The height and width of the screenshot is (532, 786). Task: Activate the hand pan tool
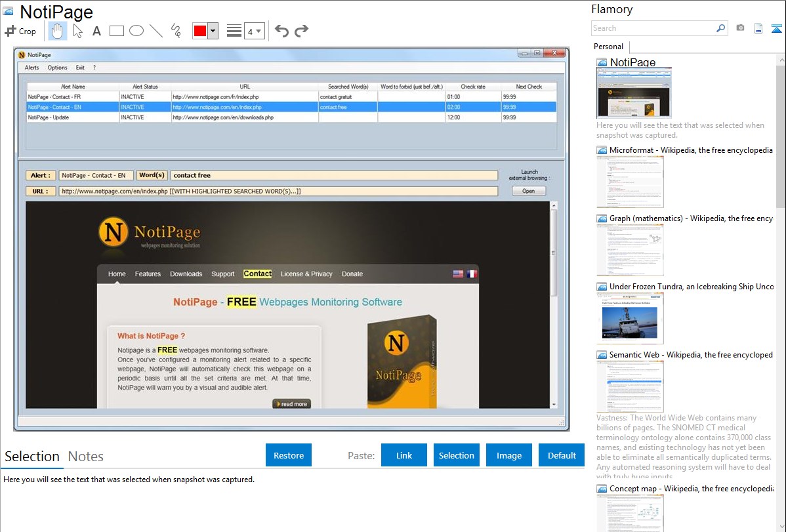pos(58,31)
